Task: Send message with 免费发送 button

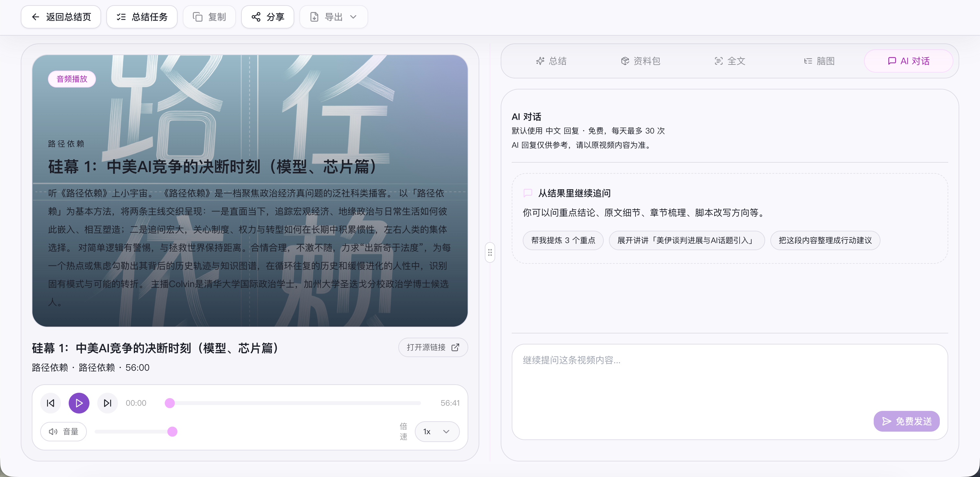Action: click(906, 421)
